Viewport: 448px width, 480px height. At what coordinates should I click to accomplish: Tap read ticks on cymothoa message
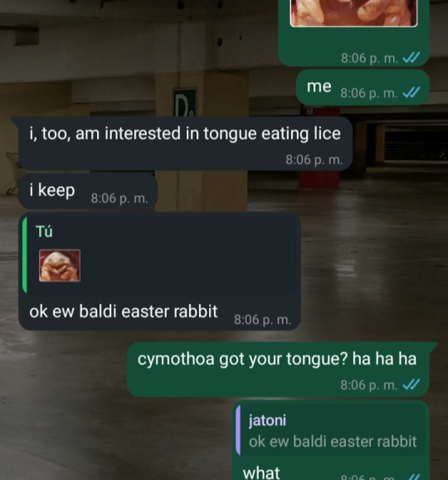pos(411,384)
